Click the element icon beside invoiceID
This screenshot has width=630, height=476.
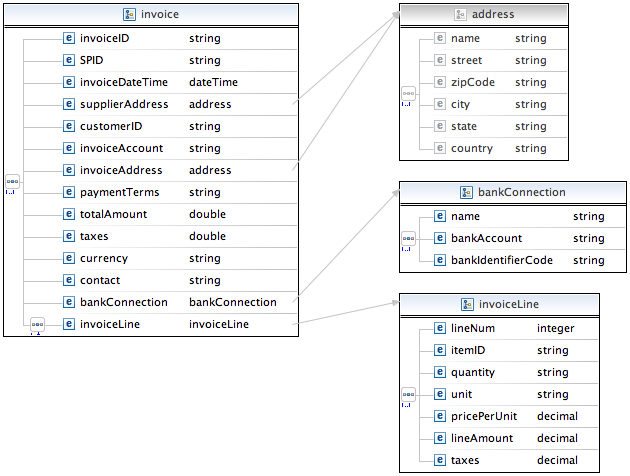coord(68,39)
